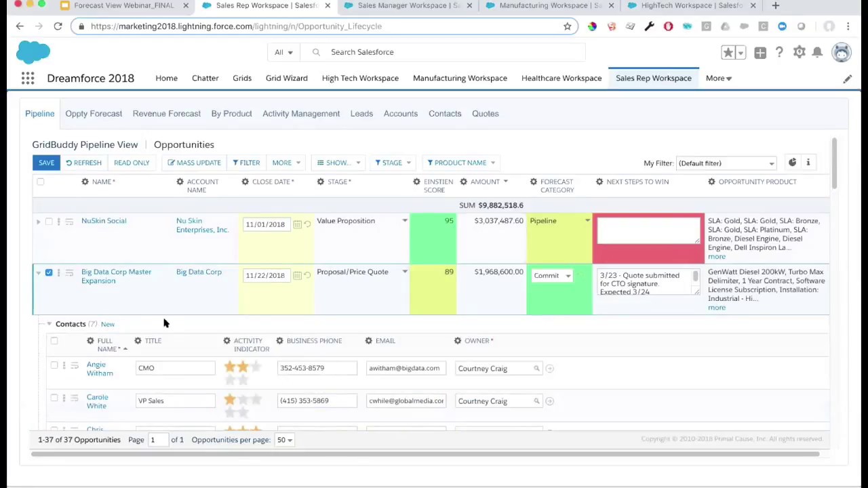
Task: Undo icon next to 11/01/2018 date
Action: coord(307,224)
